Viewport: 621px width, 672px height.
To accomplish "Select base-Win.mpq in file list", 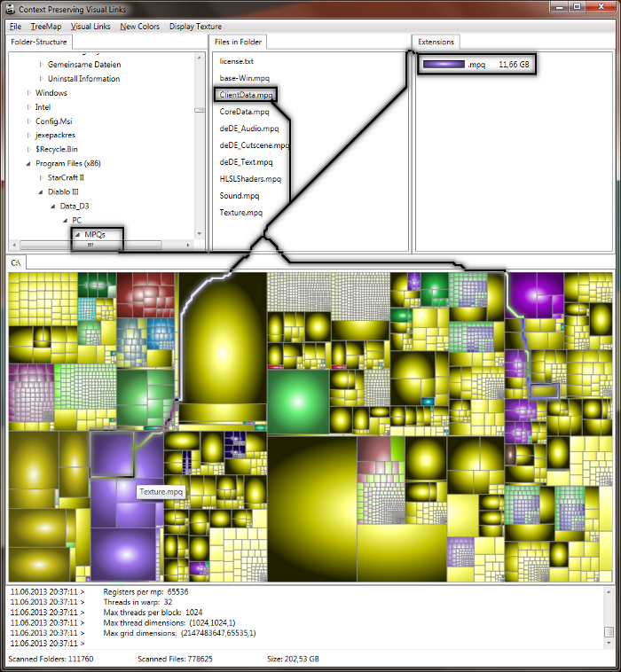I will [245, 78].
